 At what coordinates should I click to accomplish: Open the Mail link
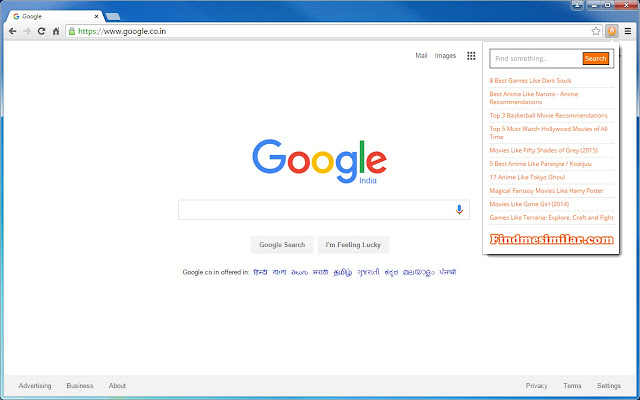coord(421,56)
